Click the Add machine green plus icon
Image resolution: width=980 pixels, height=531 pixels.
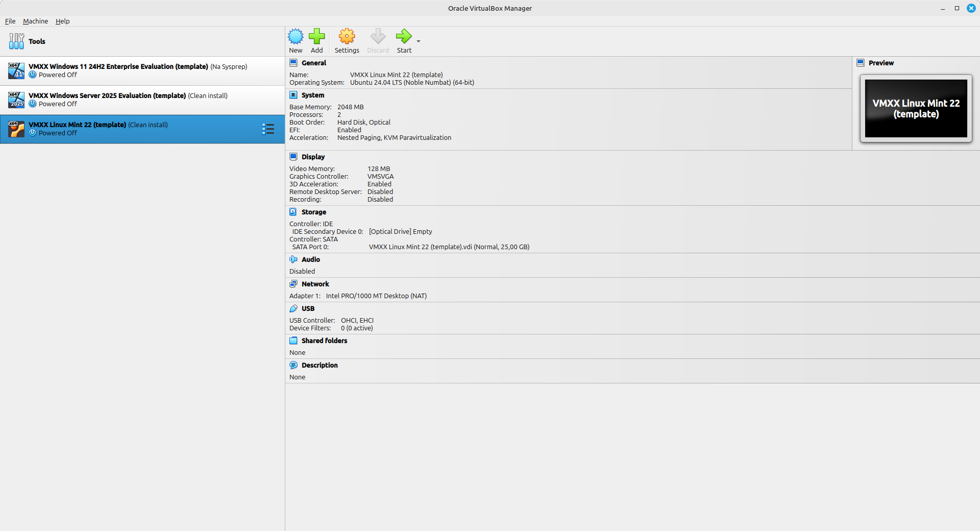(316, 37)
